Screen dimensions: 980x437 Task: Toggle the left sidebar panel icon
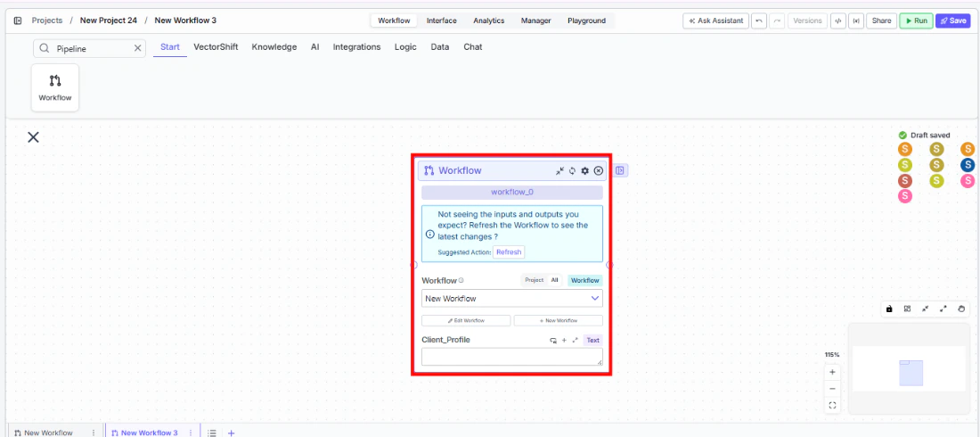(18, 21)
